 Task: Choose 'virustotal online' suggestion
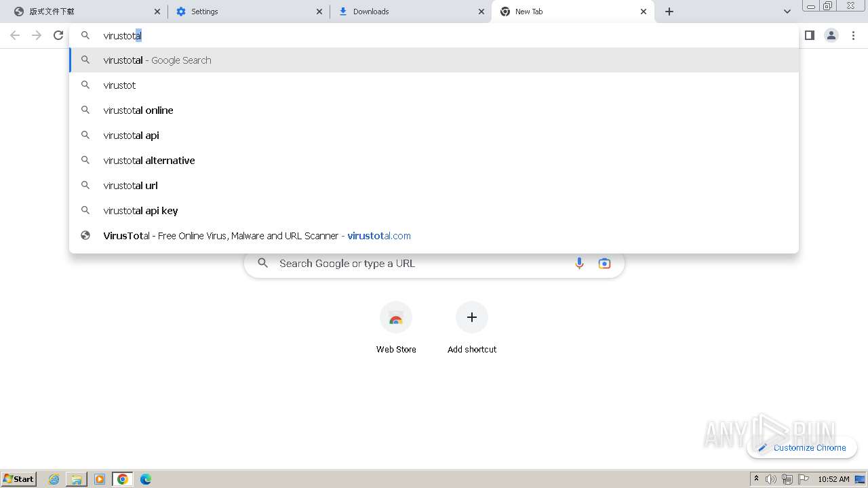pyautogui.click(x=434, y=110)
